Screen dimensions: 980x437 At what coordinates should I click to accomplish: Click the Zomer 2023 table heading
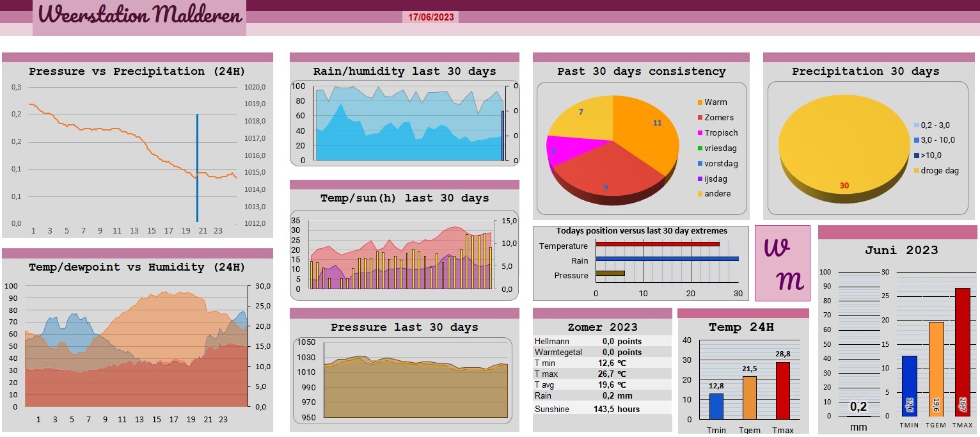pos(603,328)
